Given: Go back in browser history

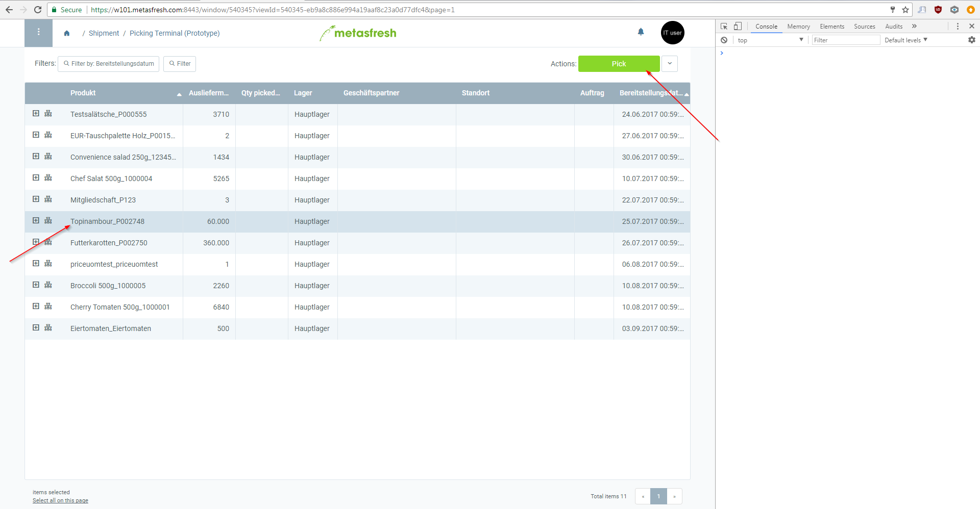Looking at the screenshot, I should (9, 10).
